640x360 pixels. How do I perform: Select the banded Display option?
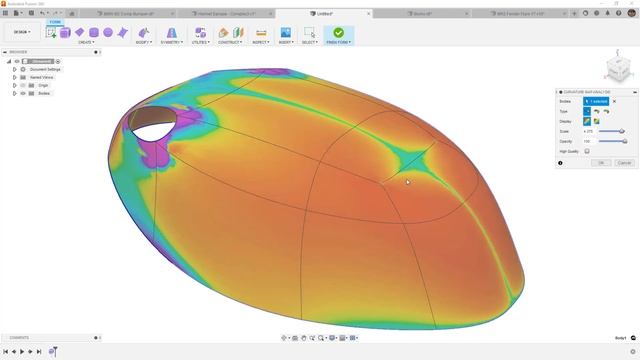coord(597,121)
